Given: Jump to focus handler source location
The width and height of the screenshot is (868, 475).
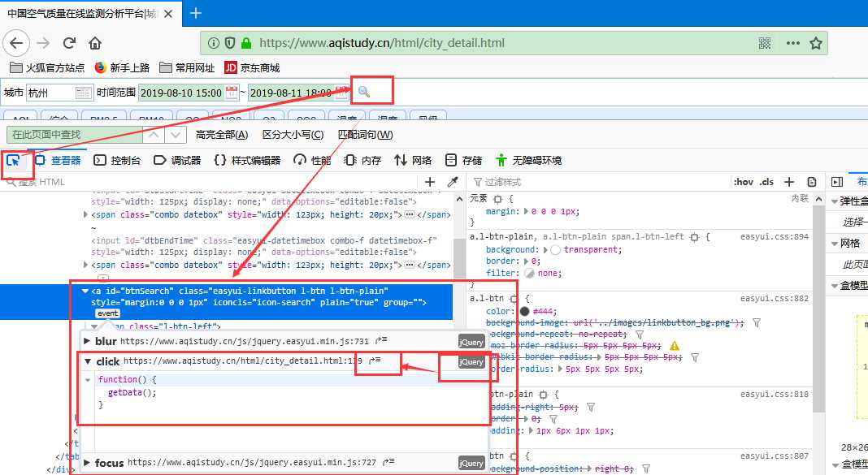Looking at the screenshot, I should [x=388, y=462].
